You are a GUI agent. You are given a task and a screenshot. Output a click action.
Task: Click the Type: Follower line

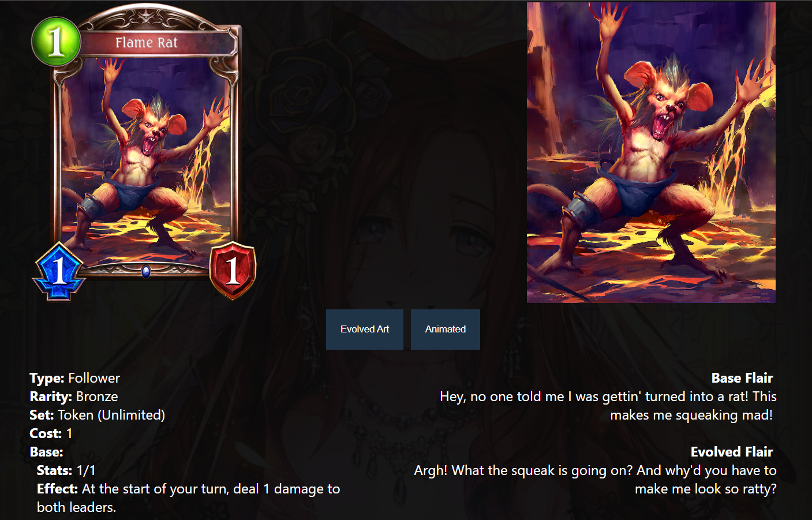(75, 378)
